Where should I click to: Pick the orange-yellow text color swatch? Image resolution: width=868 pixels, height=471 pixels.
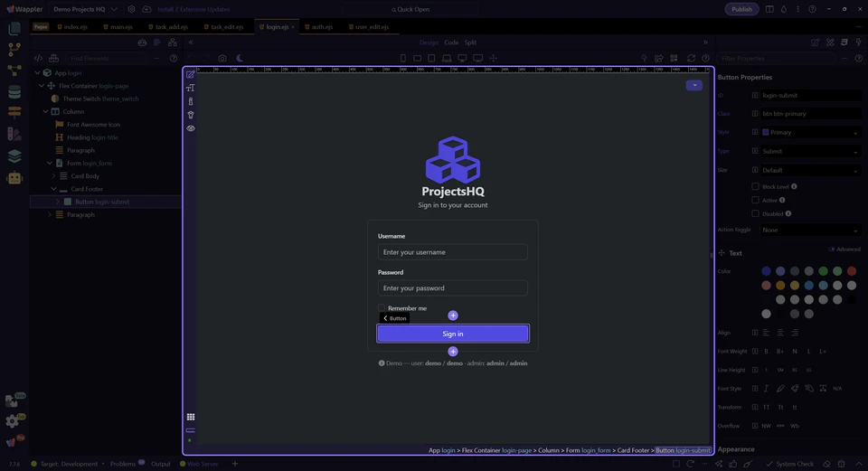point(780,286)
